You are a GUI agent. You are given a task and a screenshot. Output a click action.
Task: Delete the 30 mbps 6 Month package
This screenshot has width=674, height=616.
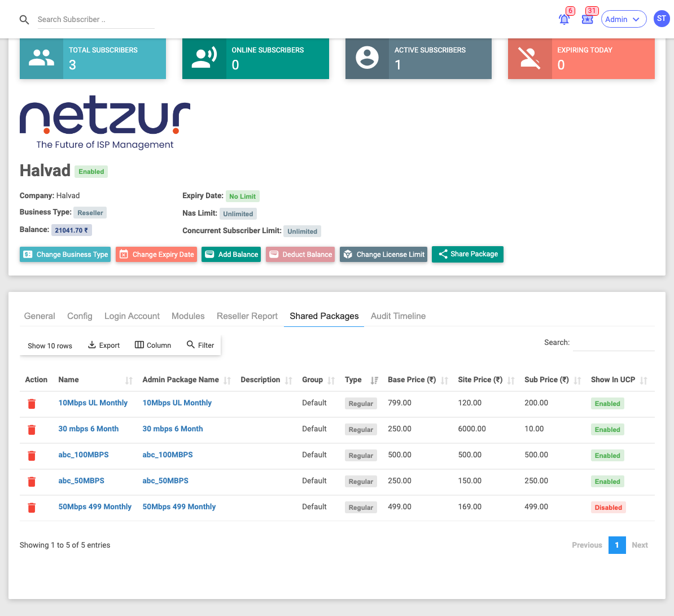point(32,430)
